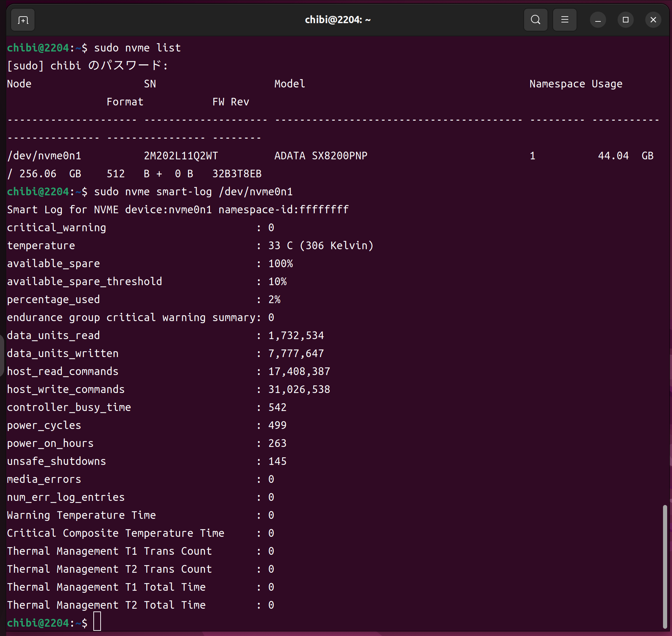Click the terminal vertical scrollbar thumb
This screenshot has height=636, width=672.
click(x=664, y=567)
